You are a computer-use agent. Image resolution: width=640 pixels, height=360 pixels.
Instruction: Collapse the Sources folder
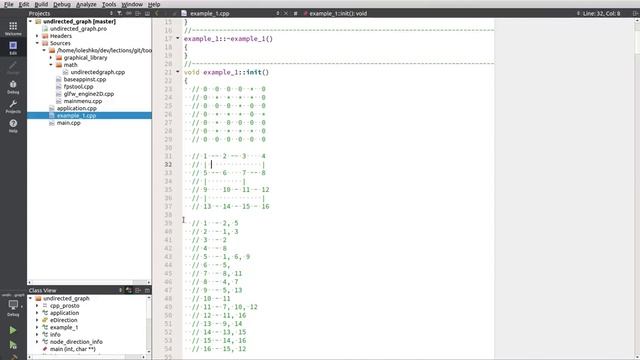point(37,43)
